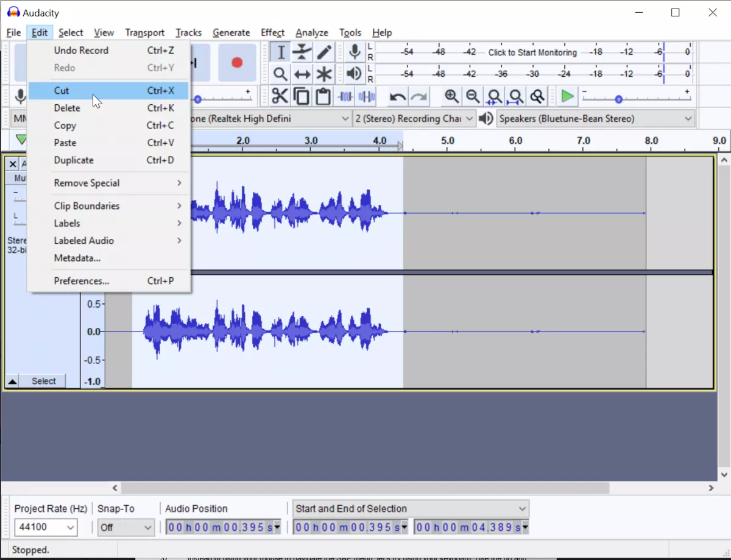Viewport: 731px width, 560px height.
Task: Click the green Play-at-Speed button
Action: click(x=567, y=96)
